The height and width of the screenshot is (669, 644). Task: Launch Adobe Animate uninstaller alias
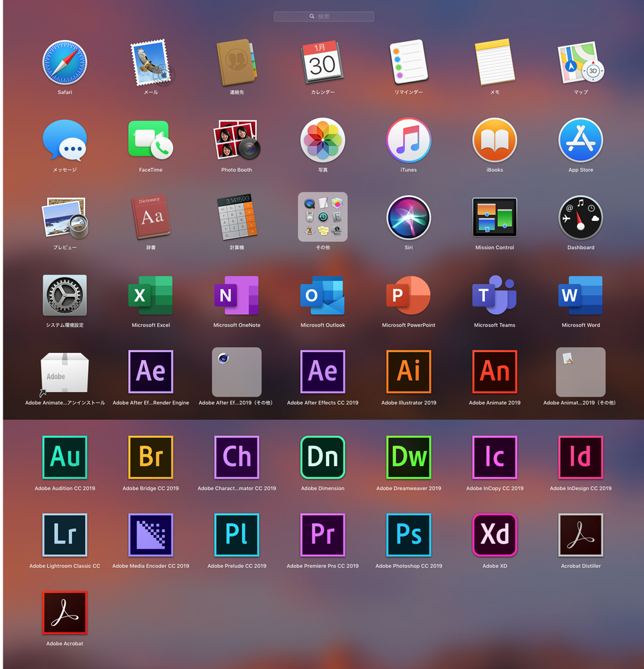coord(64,372)
